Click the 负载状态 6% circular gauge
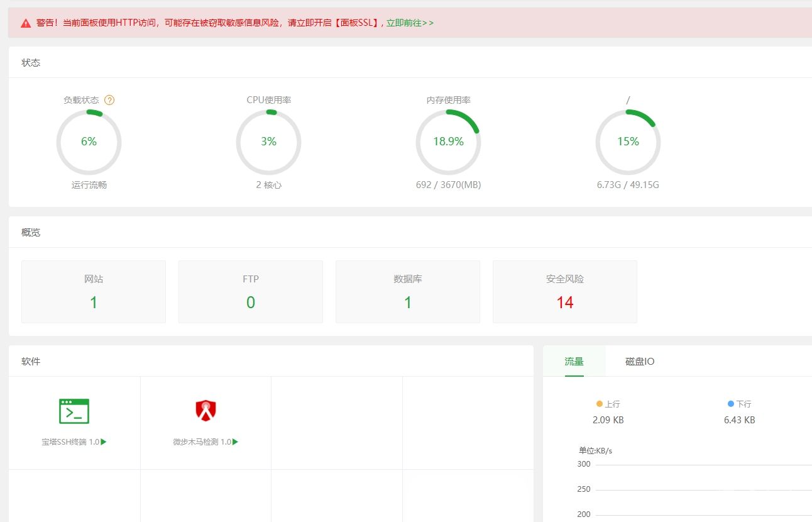This screenshot has width=812, height=522. pyautogui.click(x=89, y=142)
